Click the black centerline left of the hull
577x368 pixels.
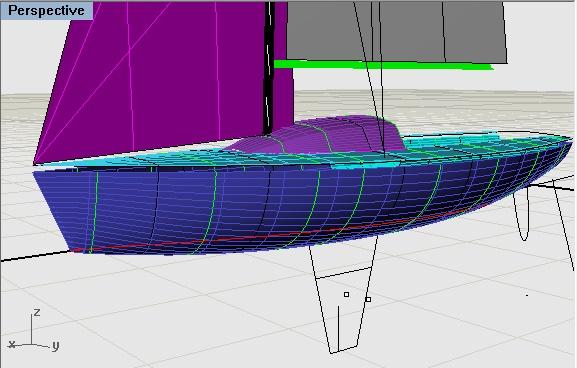click(x=36, y=256)
